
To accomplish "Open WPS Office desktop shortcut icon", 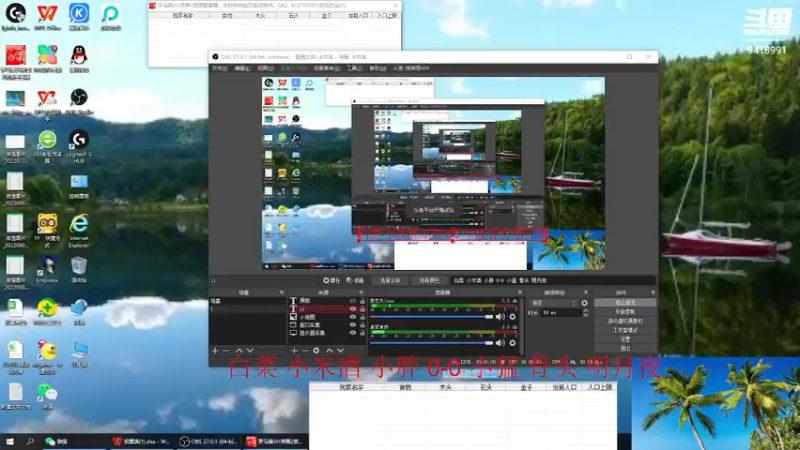I will pyautogui.click(x=47, y=17).
